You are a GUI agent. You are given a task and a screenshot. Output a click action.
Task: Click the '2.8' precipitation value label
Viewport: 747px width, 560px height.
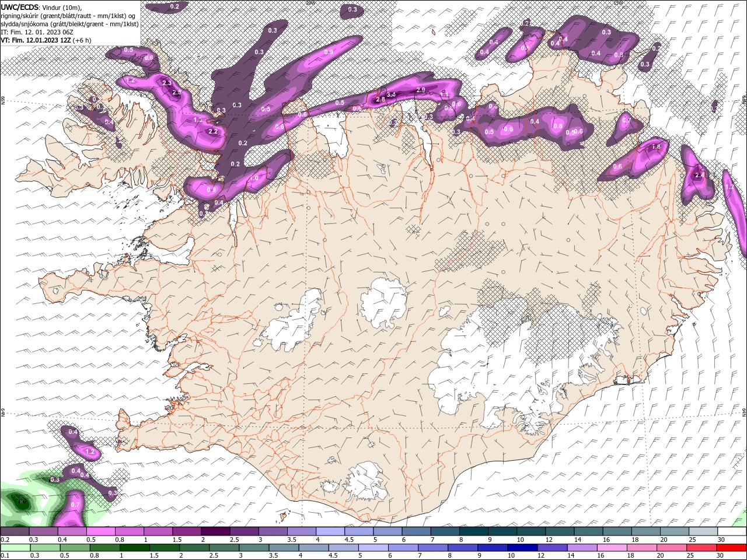(x=381, y=100)
